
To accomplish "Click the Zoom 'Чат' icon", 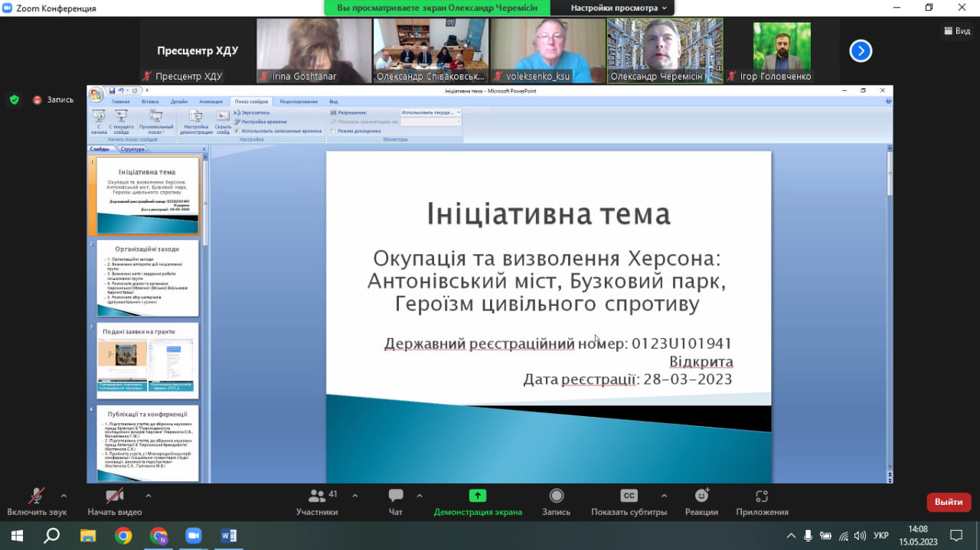I will tap(396, 503).
